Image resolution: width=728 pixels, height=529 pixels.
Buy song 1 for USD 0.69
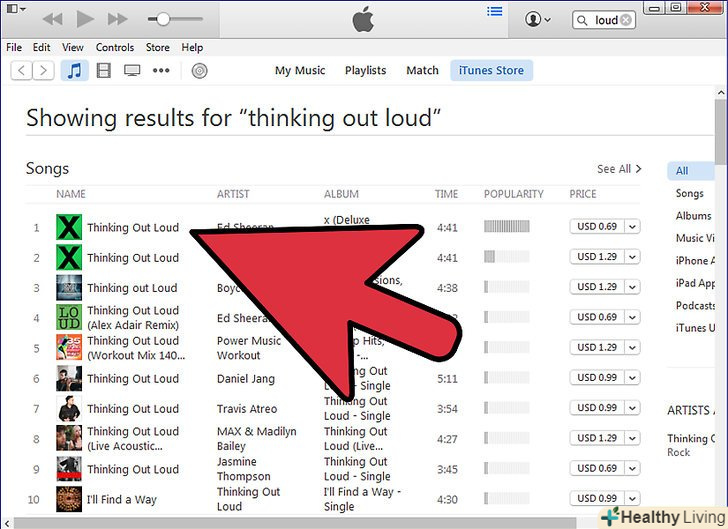(597, 227)
